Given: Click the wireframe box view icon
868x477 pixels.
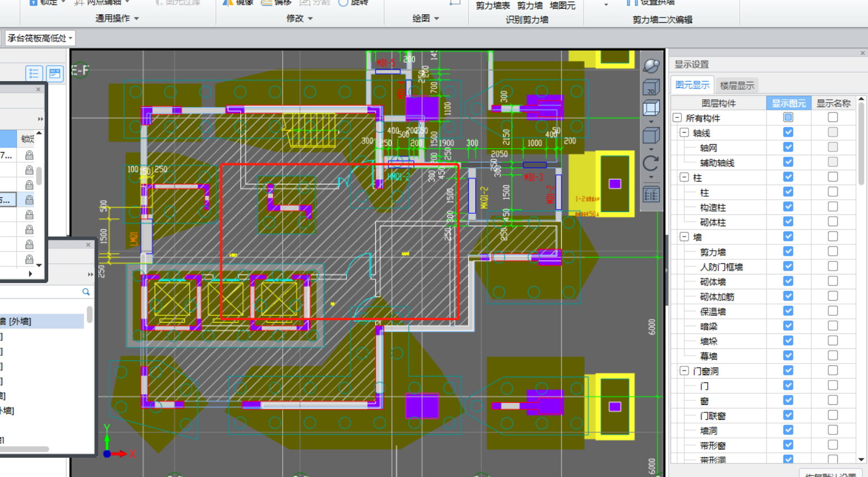Looking at the screenshot, I should point(651,108).
